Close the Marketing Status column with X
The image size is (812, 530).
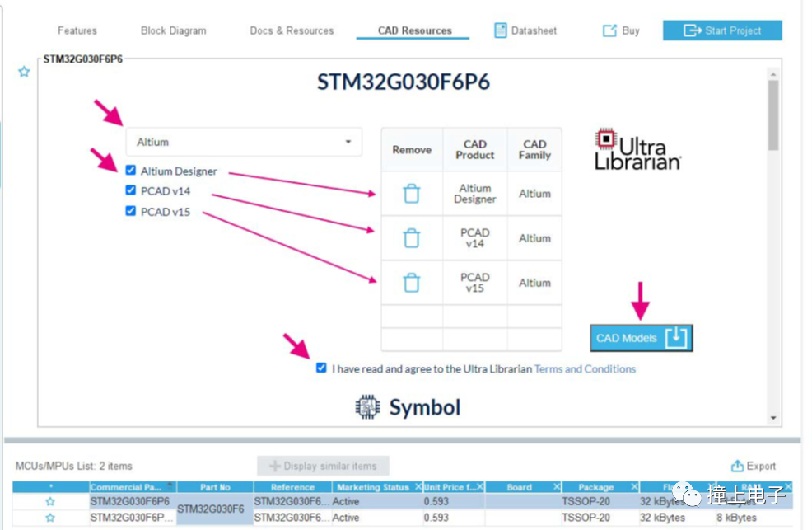[418, 487]
